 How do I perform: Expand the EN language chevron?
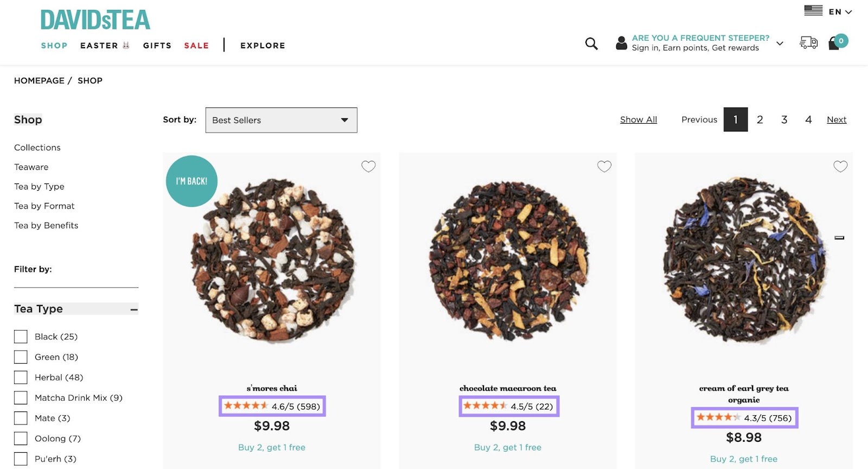point(848,11)
